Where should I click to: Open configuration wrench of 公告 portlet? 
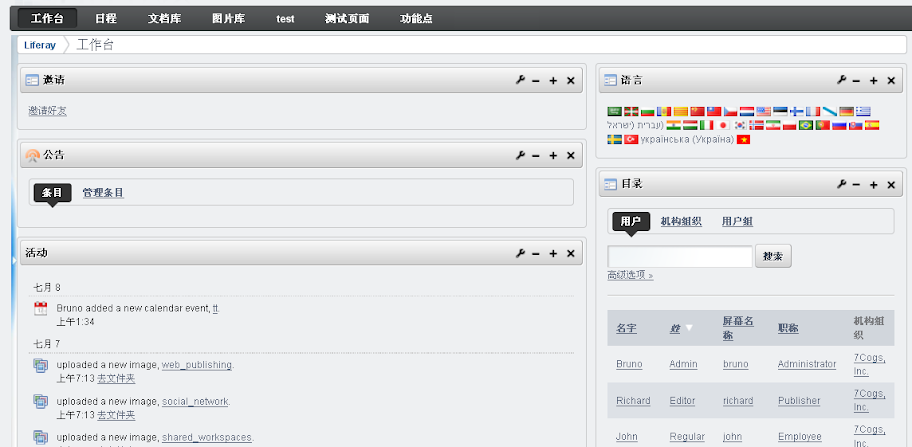pyautogui.click(x=520, y=155)
